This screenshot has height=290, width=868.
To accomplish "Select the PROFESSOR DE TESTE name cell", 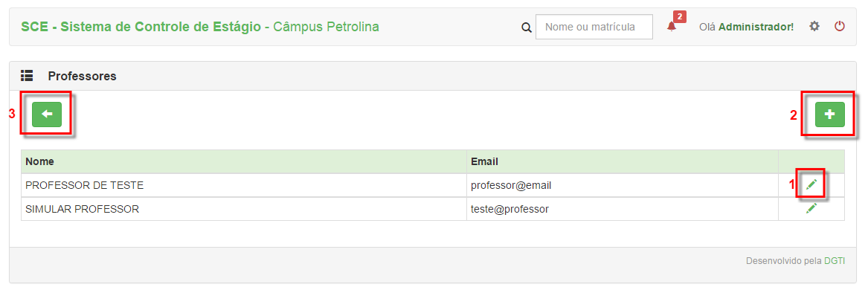I will click(x=243, y=185).
